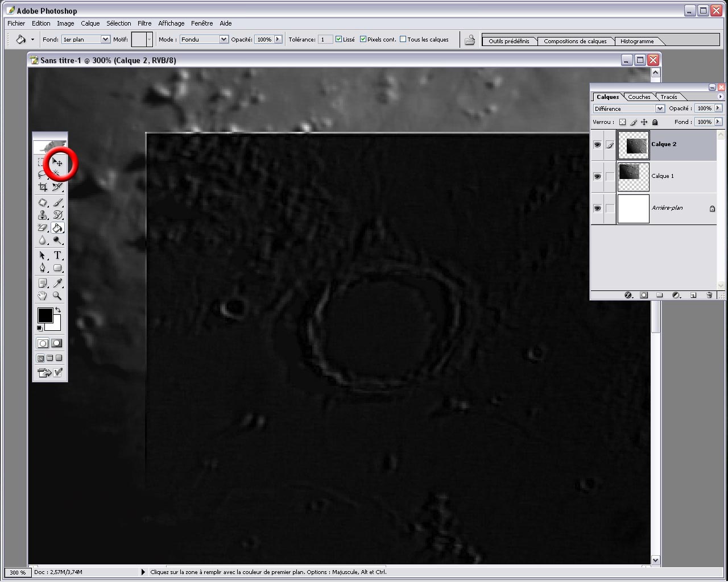This screenshot has height=582, width=728.
Task: Switch to the Tracés tab
Action: tap(669, 97)
